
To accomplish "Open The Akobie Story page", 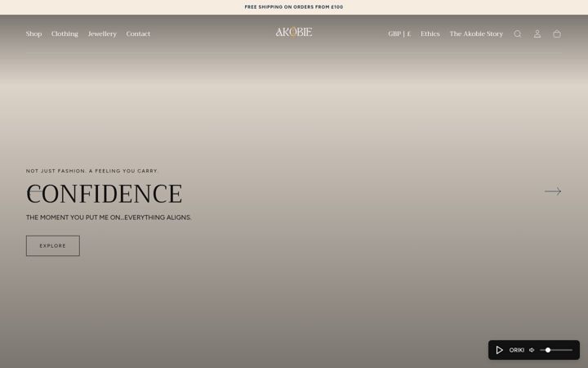I will [x=476, y=34].
